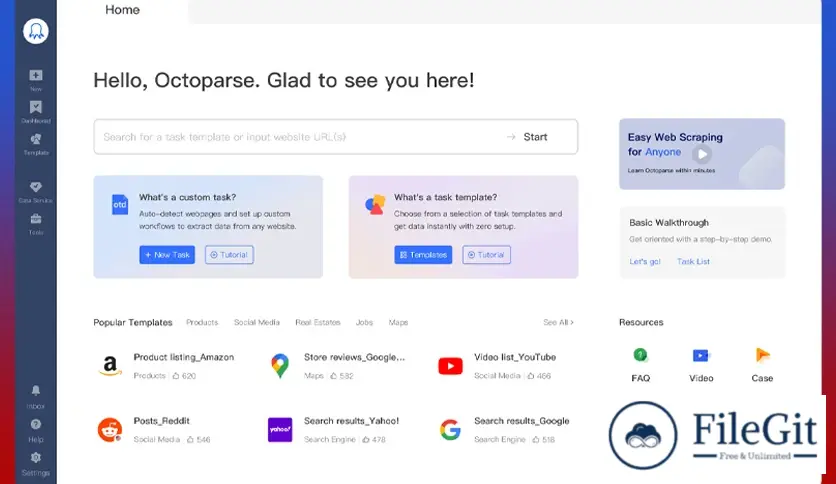
Task: Open the Task List link
Action: [x=693, y=262]
